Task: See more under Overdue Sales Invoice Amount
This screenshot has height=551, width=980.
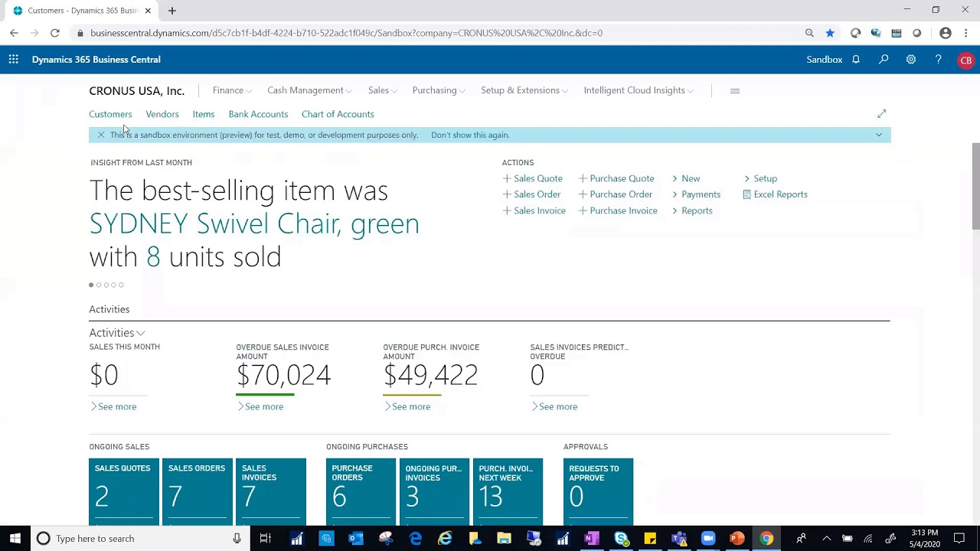Action: pos(260,406)
